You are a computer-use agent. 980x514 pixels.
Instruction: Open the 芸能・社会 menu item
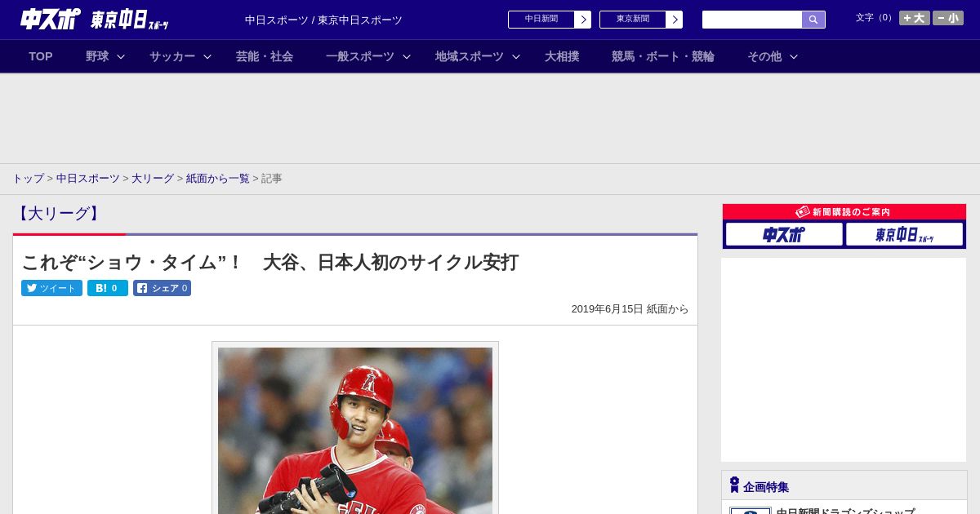pos(265,56)
